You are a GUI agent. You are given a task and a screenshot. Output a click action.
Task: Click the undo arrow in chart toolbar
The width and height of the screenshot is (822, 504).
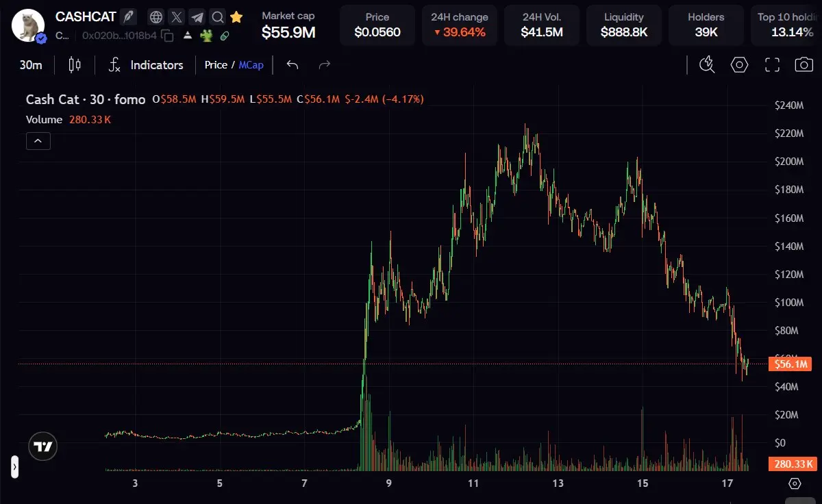pyautogui.click(x=292, y=65)
